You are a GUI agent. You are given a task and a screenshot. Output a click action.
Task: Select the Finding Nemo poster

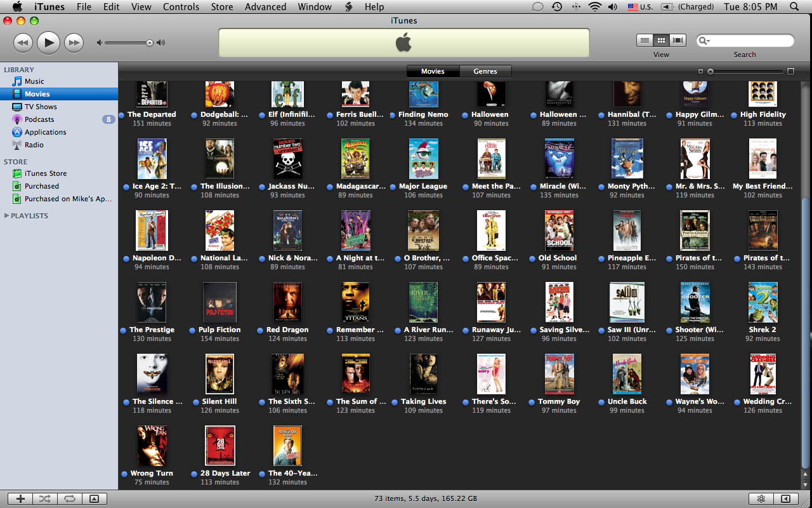click(423, 94)
